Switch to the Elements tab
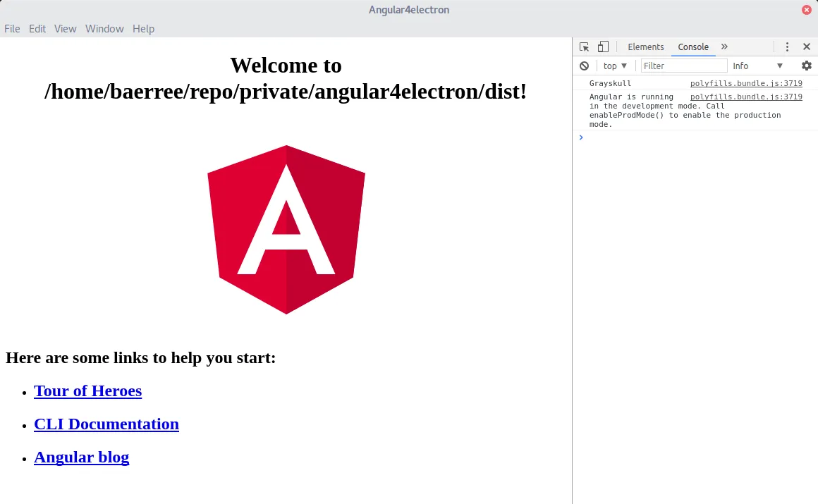The width and height of the screenshot is (818, 504). coord(645,47)
